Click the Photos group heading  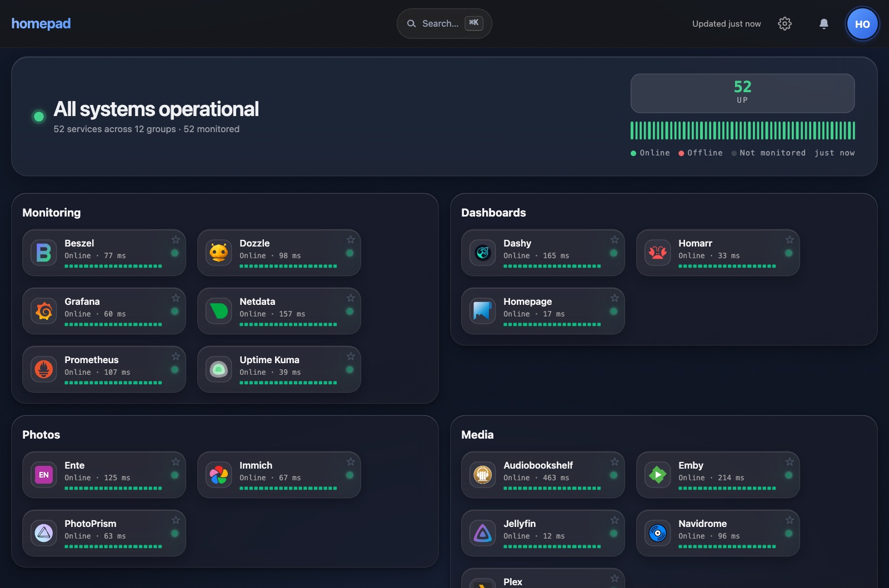[41, 435]
